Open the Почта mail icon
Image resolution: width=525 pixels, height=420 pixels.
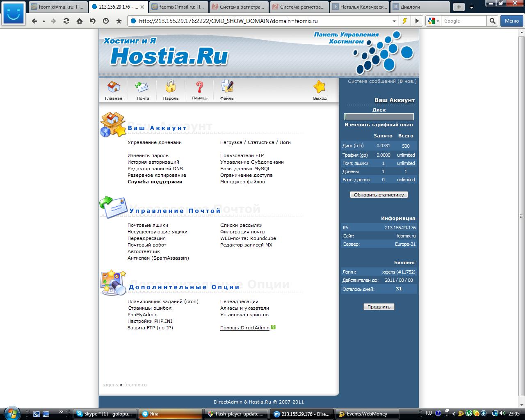(142, 87)
